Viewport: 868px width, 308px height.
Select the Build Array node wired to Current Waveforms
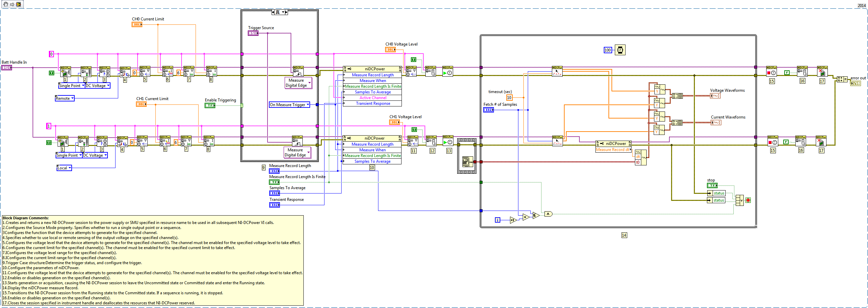(677, 123)
